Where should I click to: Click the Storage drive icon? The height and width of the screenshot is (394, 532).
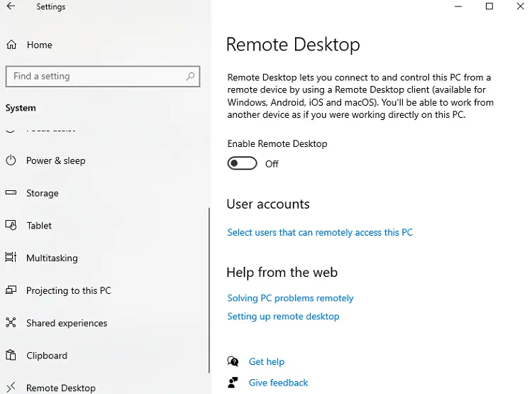click(x=11, y=192)
